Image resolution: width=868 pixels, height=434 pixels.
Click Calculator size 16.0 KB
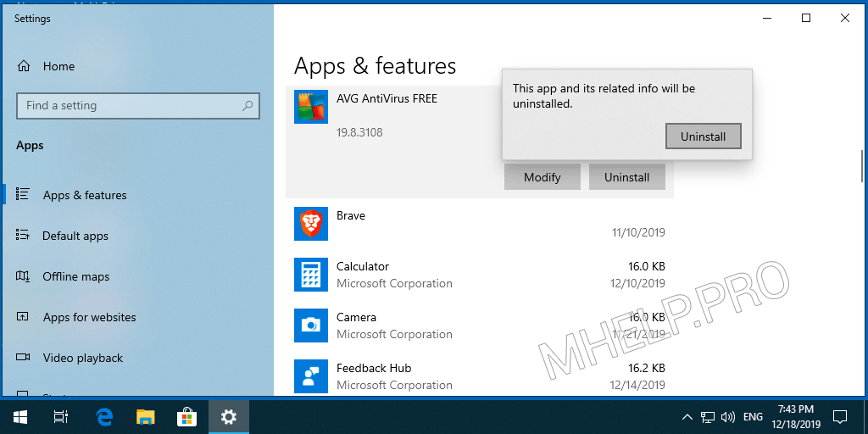[647, 266]
